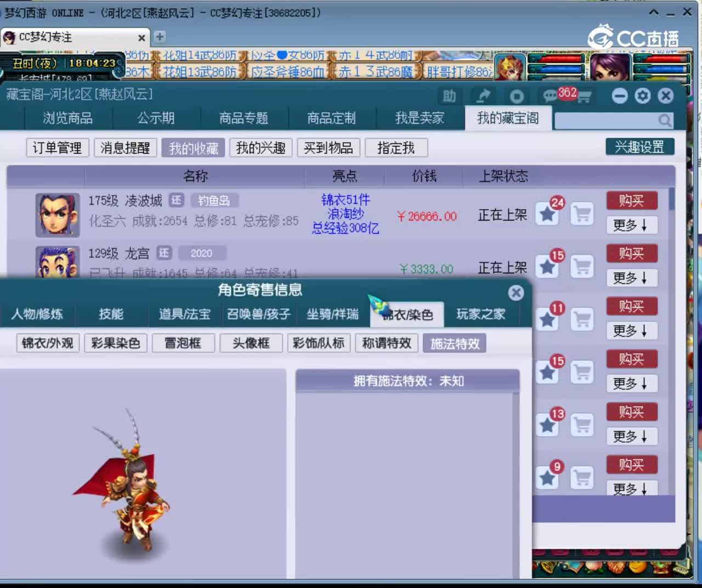
Task: Click the gear settings icon of 藏宝阁
Action: pyautogui.click(x=642, y=96)
